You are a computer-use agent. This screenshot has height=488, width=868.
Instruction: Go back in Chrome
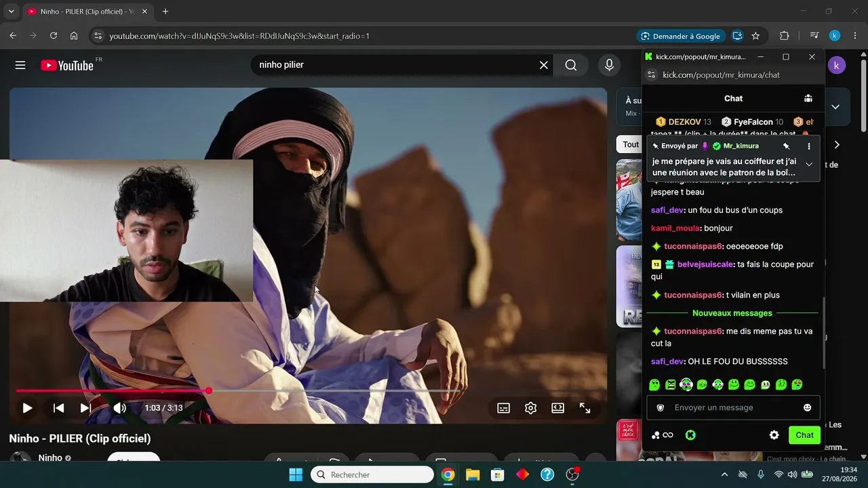click(13, 36)
